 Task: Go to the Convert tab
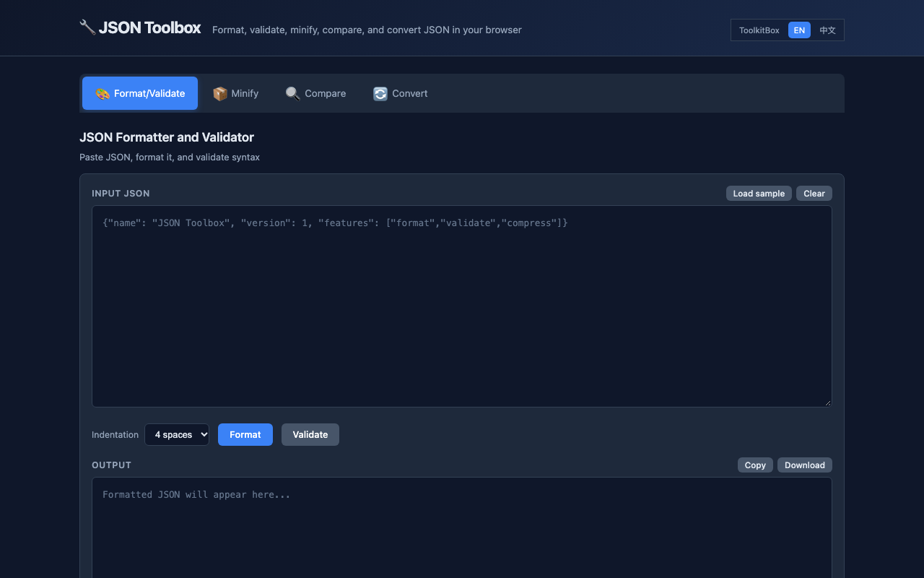click(x=401, y=93)
